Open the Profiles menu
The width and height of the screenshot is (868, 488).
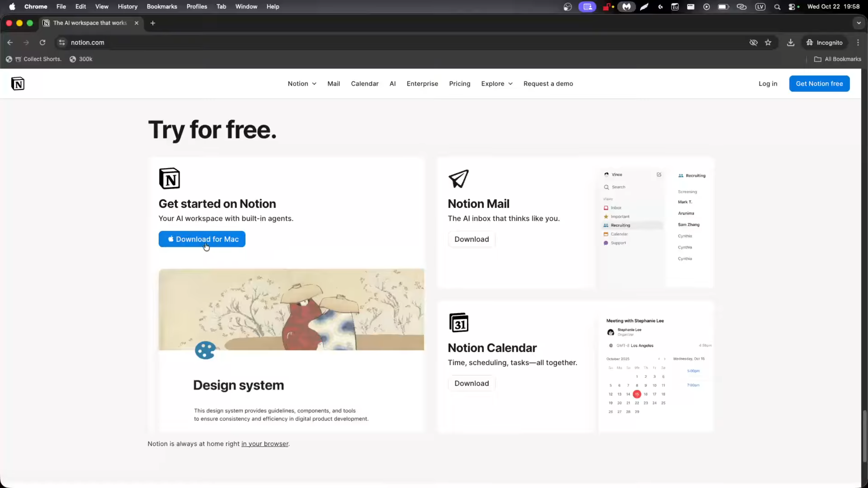(197, 6)
